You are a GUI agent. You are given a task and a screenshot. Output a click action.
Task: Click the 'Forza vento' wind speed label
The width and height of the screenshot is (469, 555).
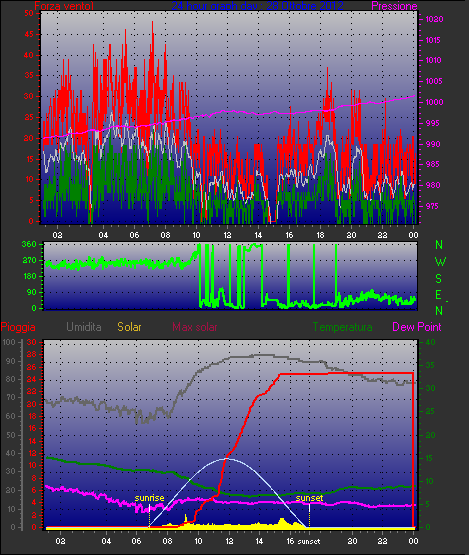64,6
